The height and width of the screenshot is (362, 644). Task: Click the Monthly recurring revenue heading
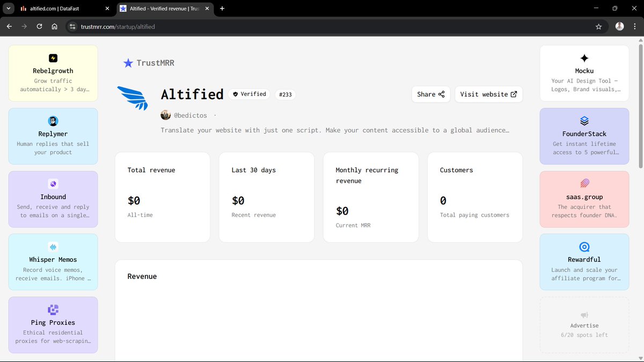367,175
